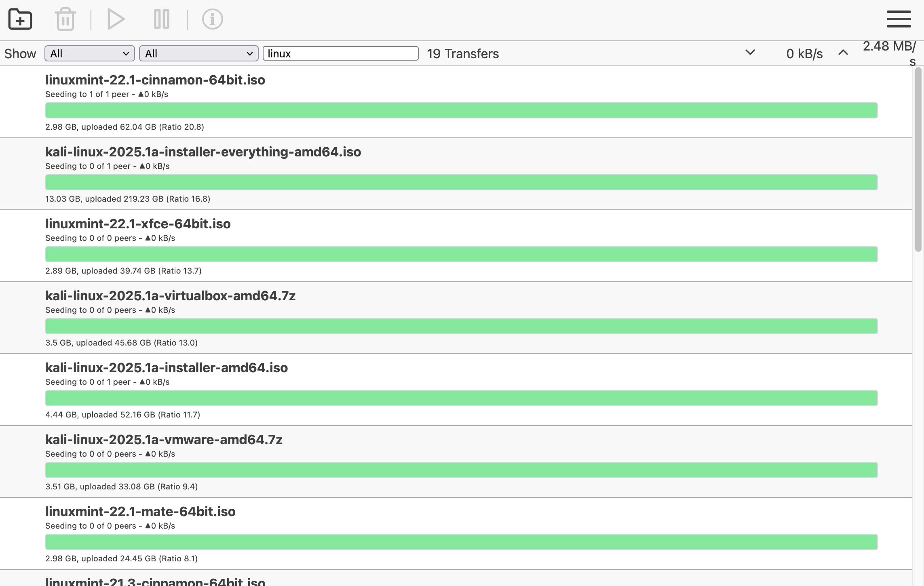The height and width of the screenshot is (586, 924).
Task: Click the Remove torrent trash icon
Action: tap(65, 19)
